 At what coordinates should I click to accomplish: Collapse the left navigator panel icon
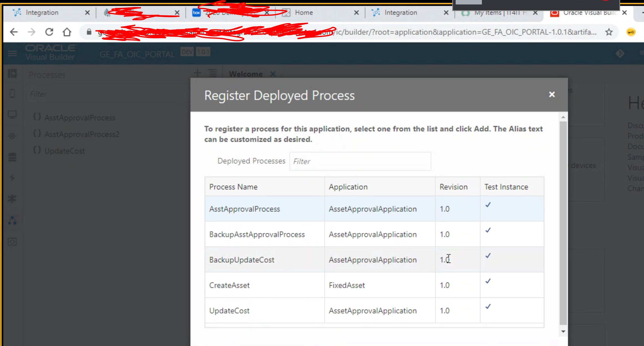(x=12, y=74)
